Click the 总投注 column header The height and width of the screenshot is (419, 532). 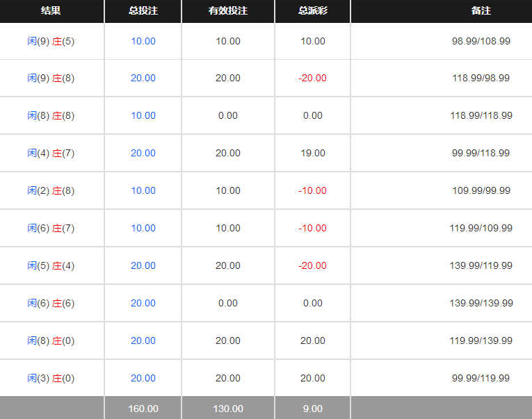coord(143,11)
